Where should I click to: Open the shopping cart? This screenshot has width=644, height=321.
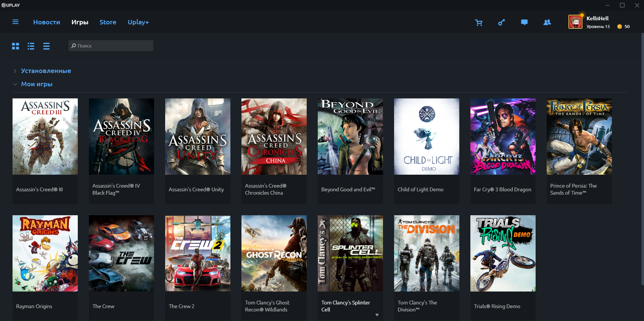[x=479, y=22]
